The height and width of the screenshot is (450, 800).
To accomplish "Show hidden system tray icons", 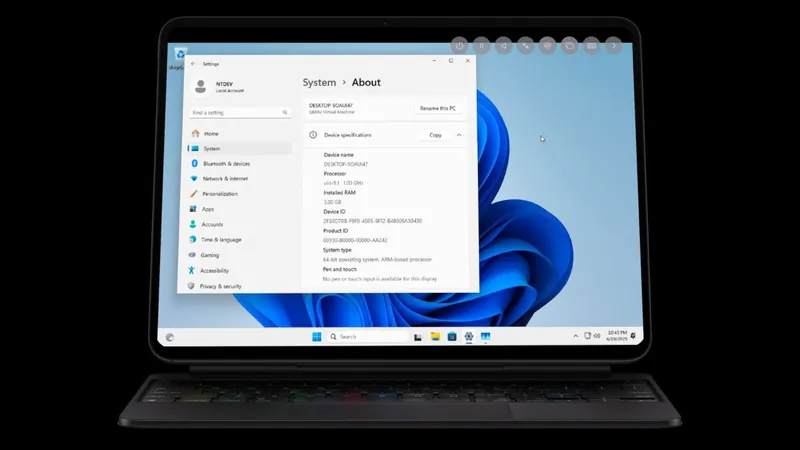I will tap(576, 336).
